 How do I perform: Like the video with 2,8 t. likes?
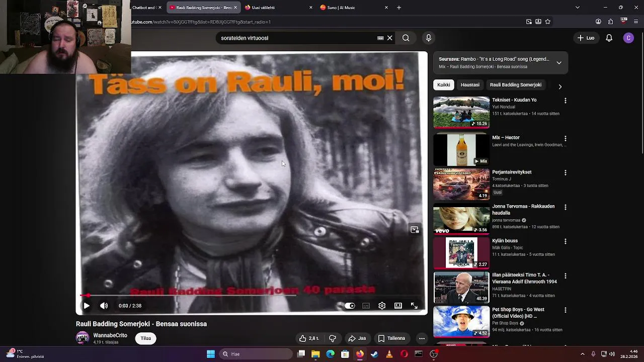pyautogui.click(x=309, y=338)
